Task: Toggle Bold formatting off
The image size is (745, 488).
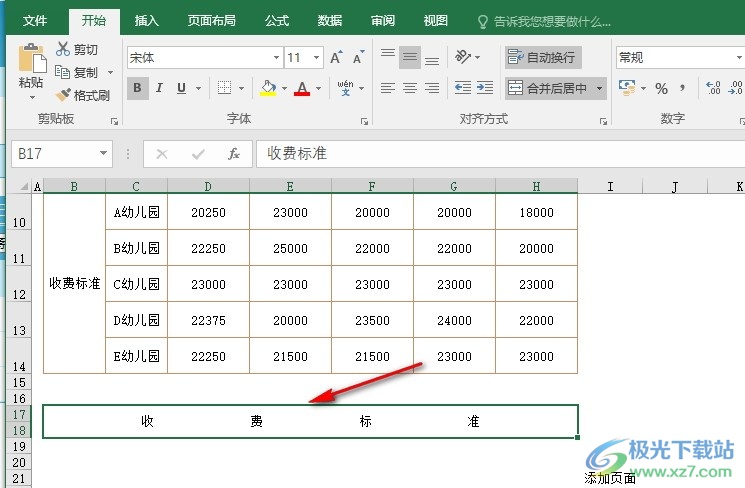Action: pyautogui.click(x=137, y=88)
